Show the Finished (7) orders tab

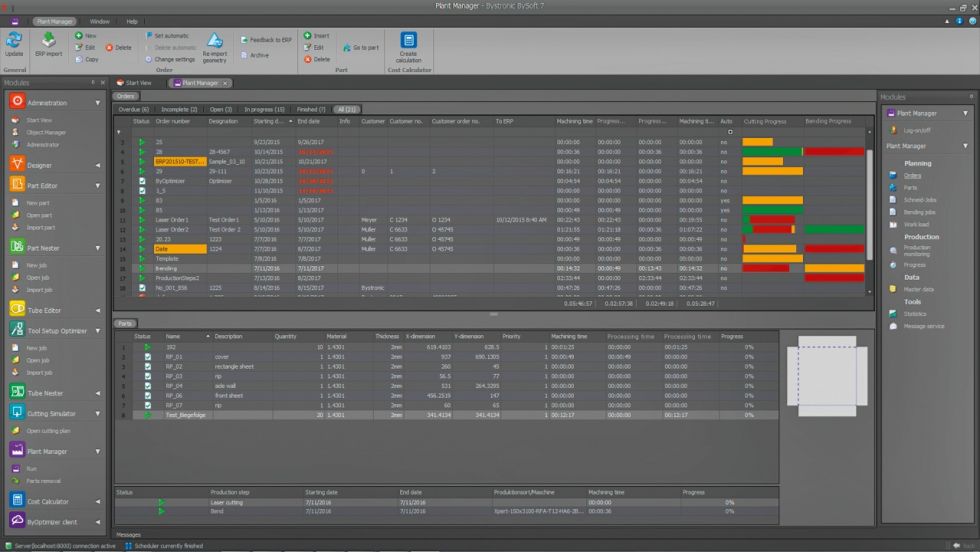click(311, 109)
